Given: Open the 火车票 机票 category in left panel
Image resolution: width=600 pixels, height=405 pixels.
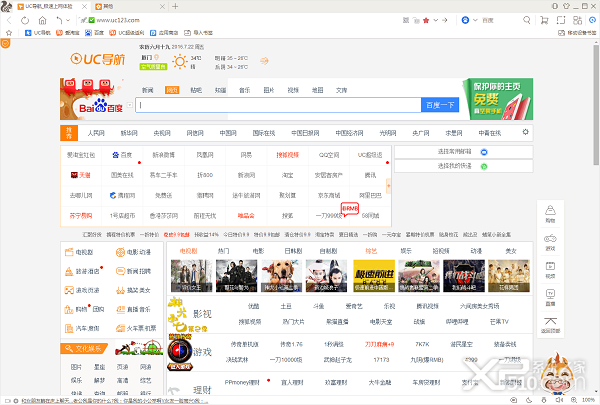Looking at the screenshot, I should coord(136,328).
